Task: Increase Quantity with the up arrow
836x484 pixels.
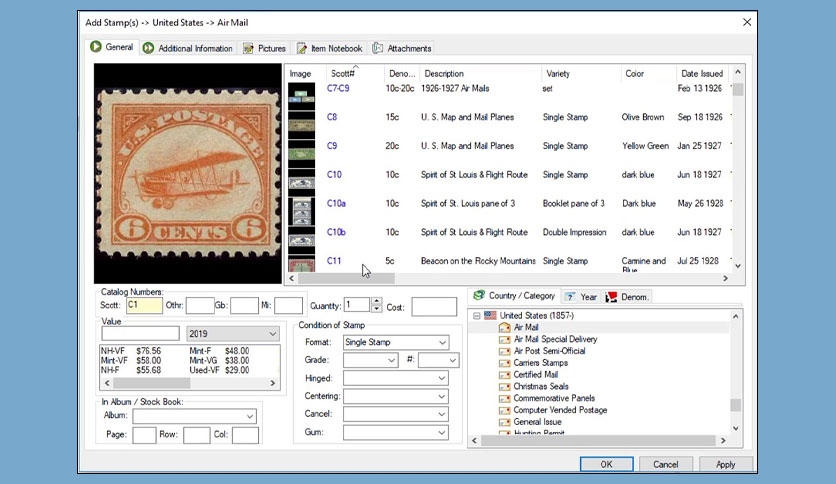Action: 376,301
